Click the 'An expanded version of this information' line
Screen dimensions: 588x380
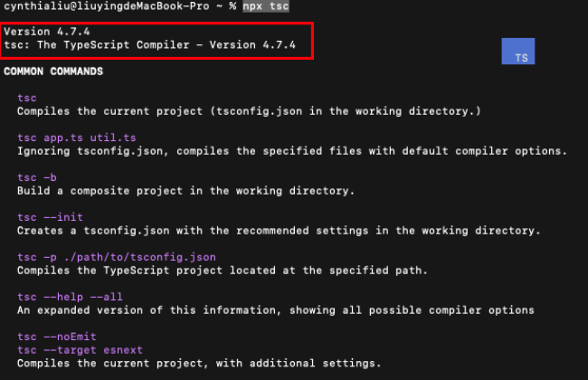pyautogui.click(x=275, y=310)
